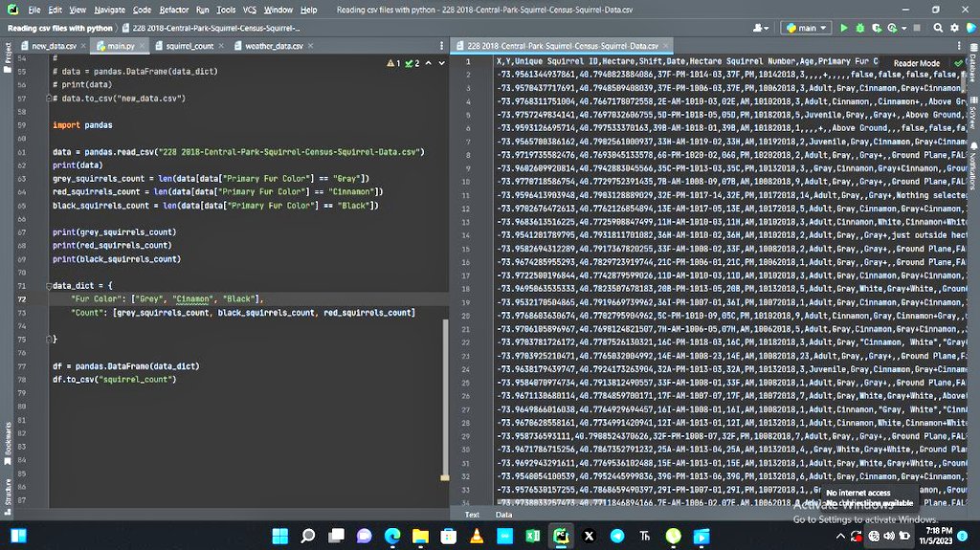980x550 pixels.
Task: Close the weather_data.csv tab
Action: tap(311, 46)
